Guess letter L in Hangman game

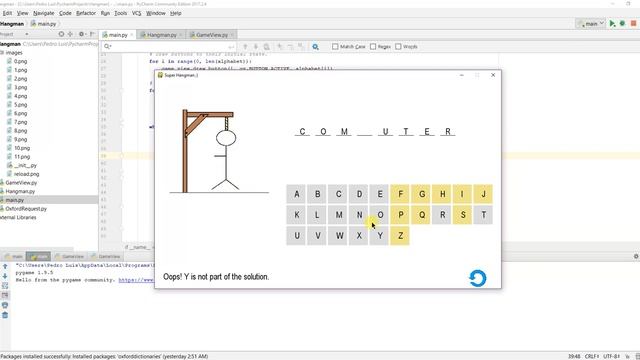point(318,215)
